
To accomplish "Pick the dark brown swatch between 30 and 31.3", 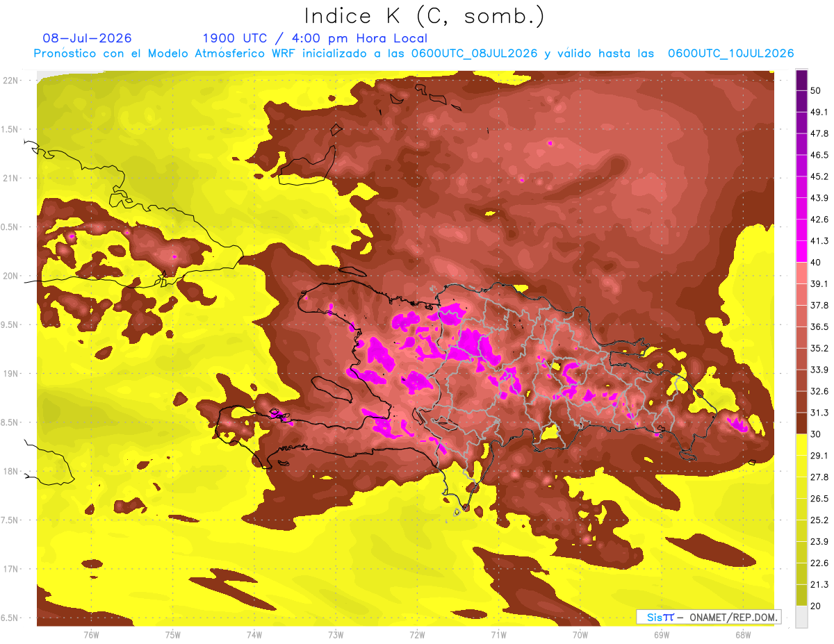I will (801, 423).
